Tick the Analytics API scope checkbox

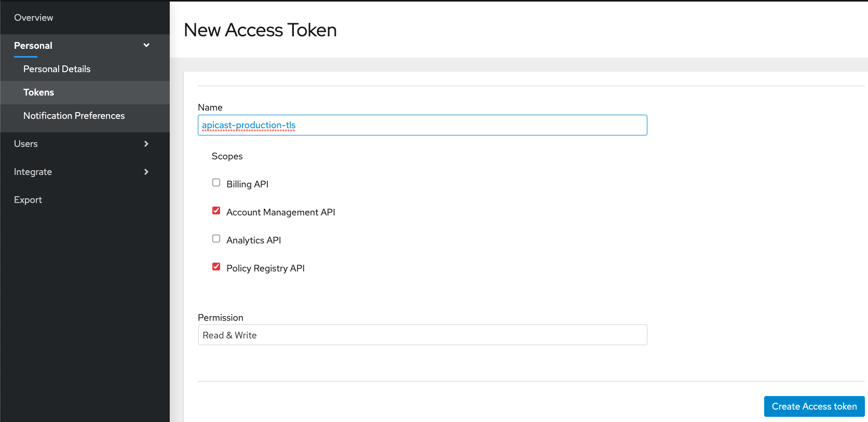[x=216, y=239]
